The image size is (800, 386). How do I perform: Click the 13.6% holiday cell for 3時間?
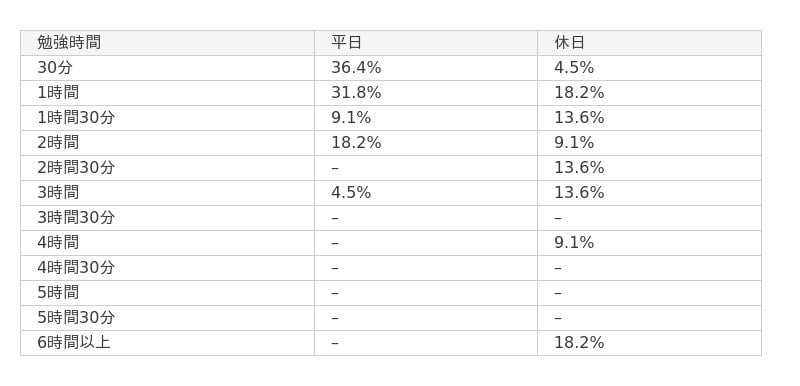(579, 192)
